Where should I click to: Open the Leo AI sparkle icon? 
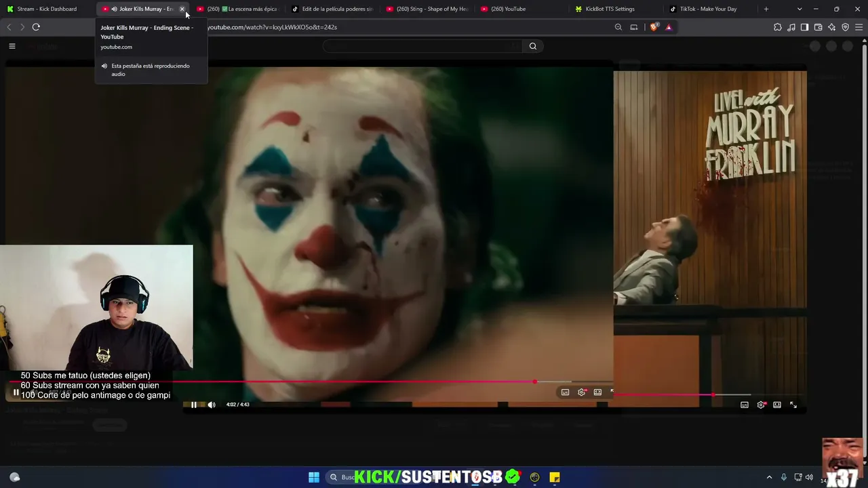coord(832,27)
